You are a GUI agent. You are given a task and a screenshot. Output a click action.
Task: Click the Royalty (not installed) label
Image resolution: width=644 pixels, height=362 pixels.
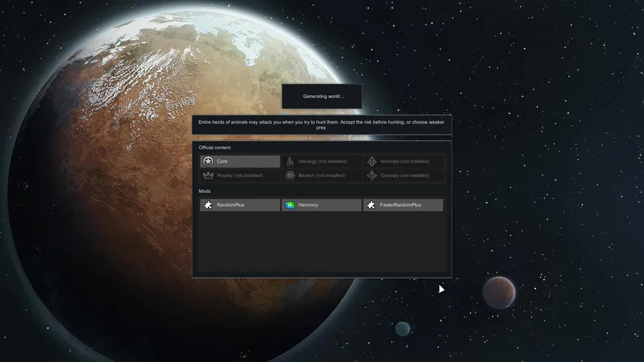(x=240, y=175)
